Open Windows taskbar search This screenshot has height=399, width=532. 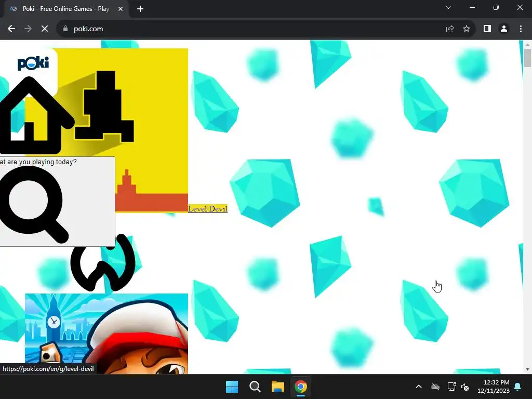coord(255,387)
